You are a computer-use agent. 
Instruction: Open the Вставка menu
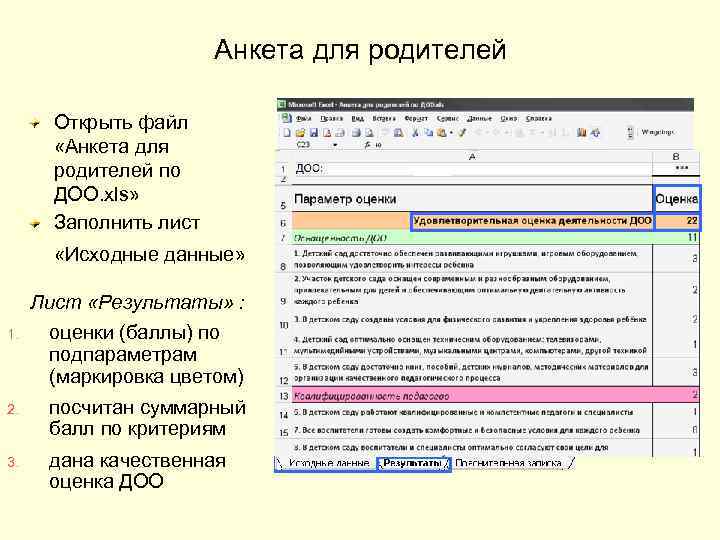pos(384,118)
